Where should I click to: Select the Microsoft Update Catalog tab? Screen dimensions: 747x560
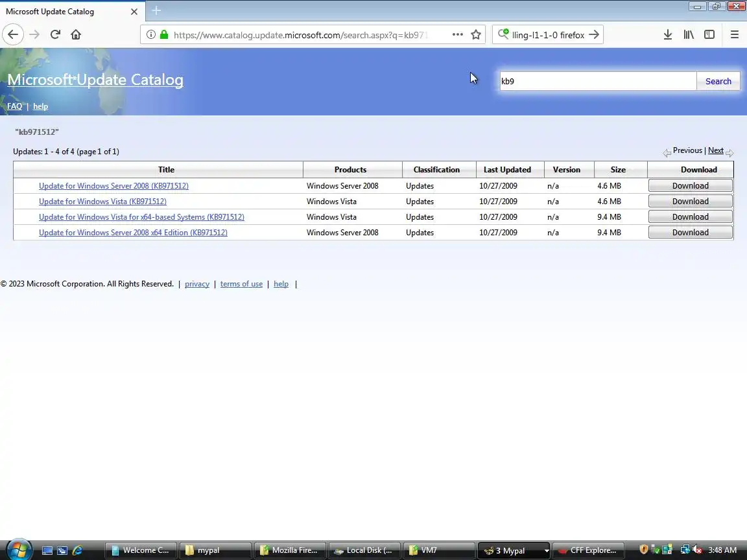(73, 12)
